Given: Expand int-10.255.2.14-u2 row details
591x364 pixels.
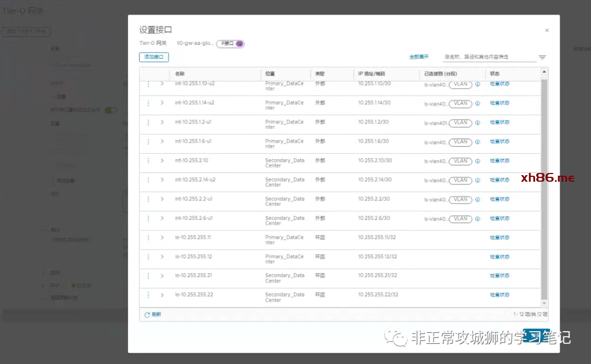Looking at the screenshot, I should 162,180.
